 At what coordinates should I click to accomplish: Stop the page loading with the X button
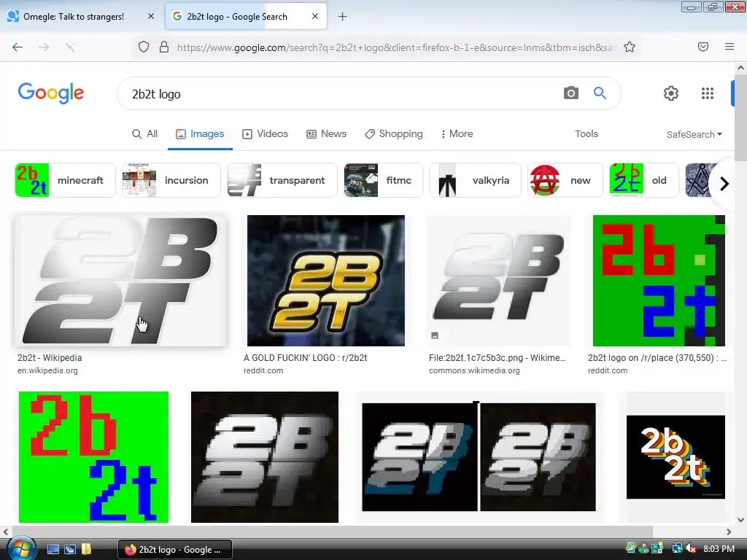[x=70, y=47]
